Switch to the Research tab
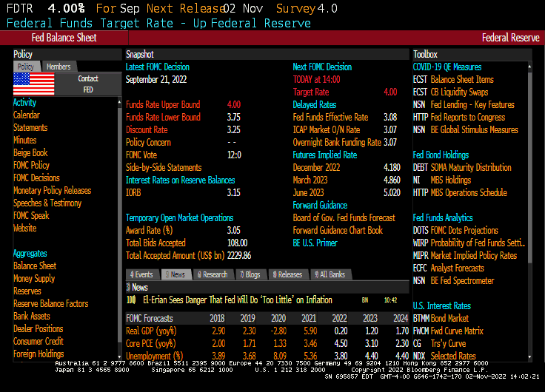Image resolution: width=545 pixels, height=392 pixels. [213, 274]
